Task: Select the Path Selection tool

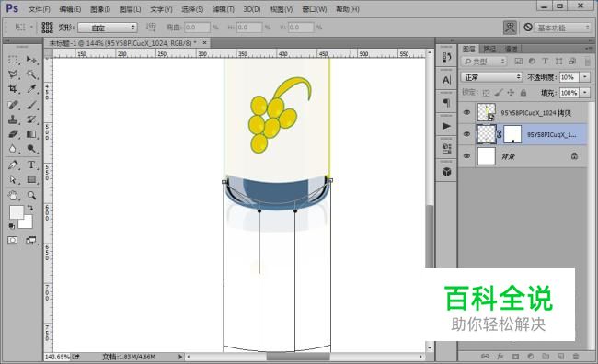Action: tap(13, 179)
